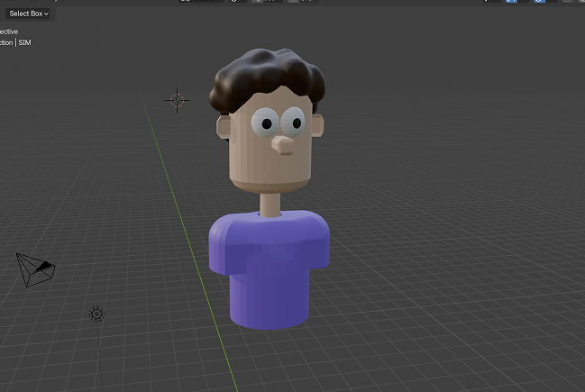Open the Select Box dropdown
The height and width of the screenshot is (392, 585).
pyautogui.click(x=29, y=14)
